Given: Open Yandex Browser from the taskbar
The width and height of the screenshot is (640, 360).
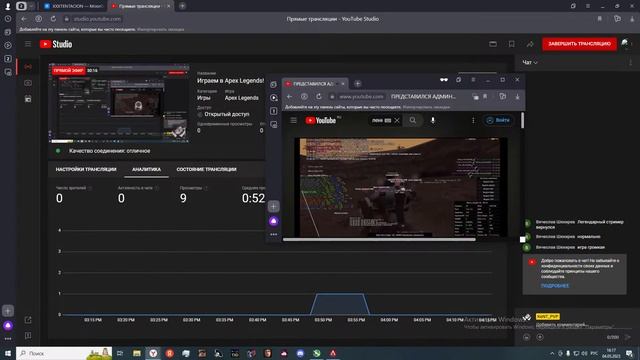Looking at the screenshot, I should (153, 353).
